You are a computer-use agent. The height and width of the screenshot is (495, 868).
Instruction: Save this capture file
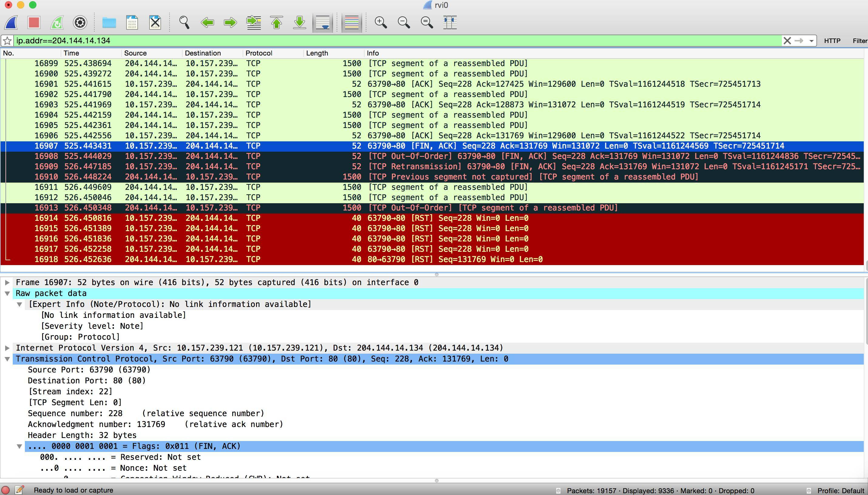point(132,23)
